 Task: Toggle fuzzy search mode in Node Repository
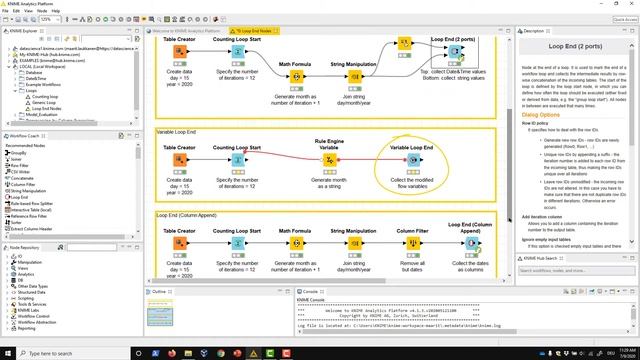coord(60,247)
